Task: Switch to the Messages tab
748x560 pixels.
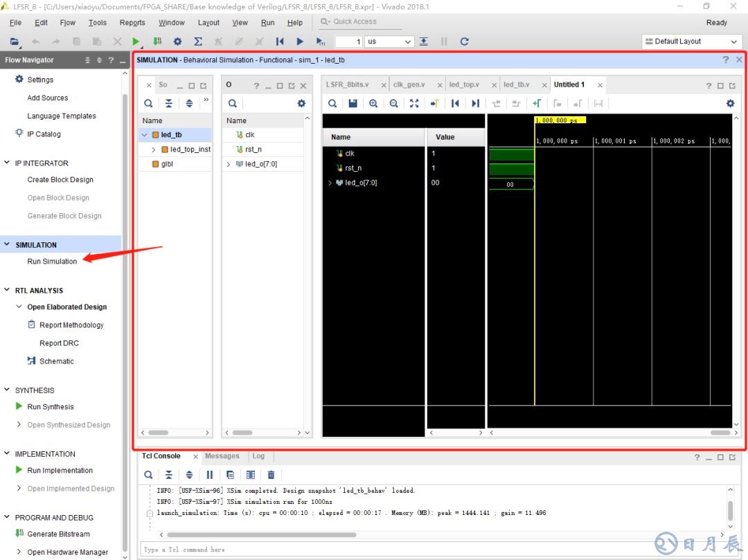Action: (222, 456)
